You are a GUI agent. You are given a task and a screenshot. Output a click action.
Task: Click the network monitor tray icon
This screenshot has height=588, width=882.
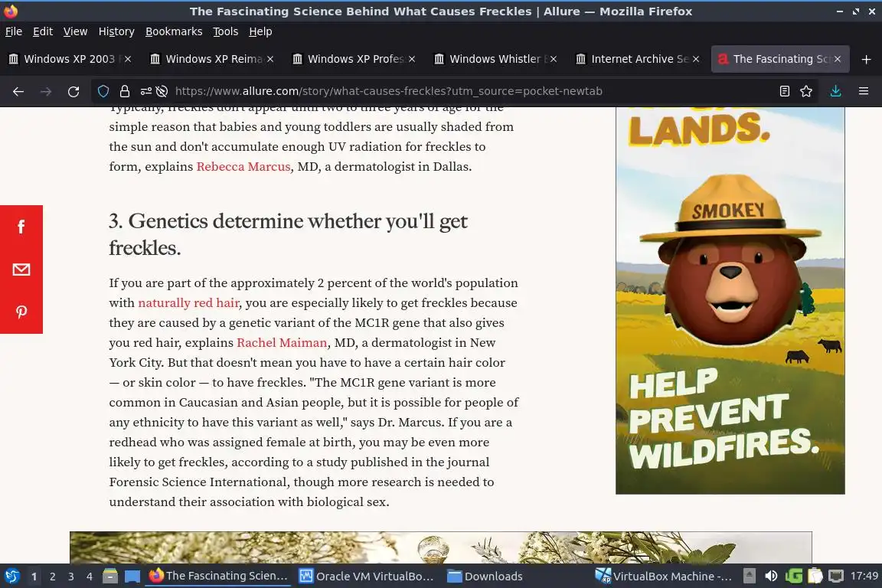pyautogui.click(x=836, y=577)
